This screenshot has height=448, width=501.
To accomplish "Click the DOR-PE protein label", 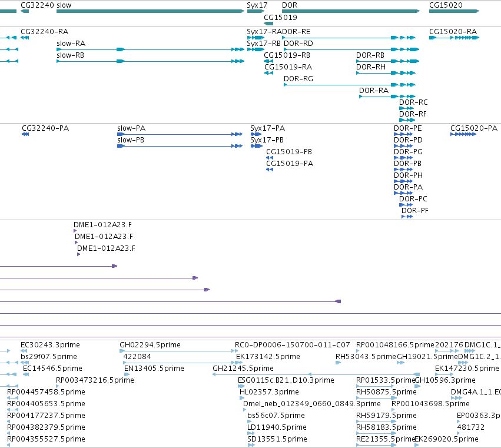I will (x=408, y=128).
